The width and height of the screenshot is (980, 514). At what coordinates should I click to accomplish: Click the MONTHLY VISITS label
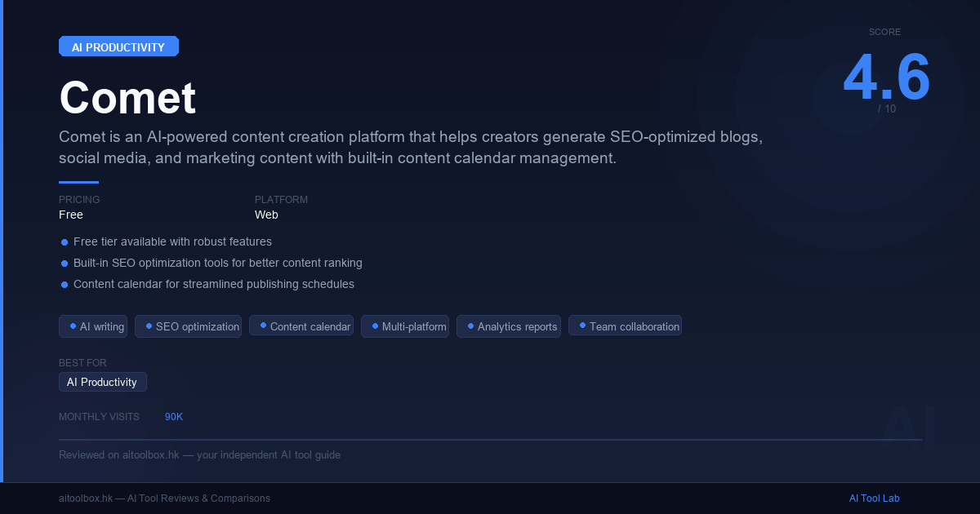99,417
